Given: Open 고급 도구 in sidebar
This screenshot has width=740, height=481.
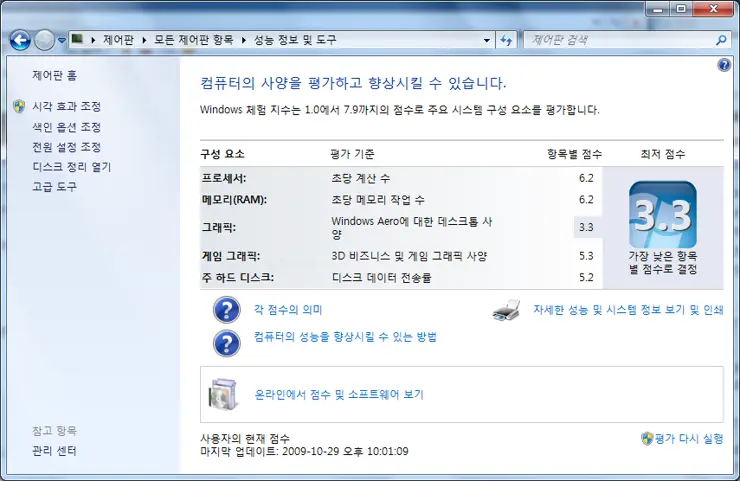Looking at the screenshot, I should pyautogui.click(x=54, y=186).
